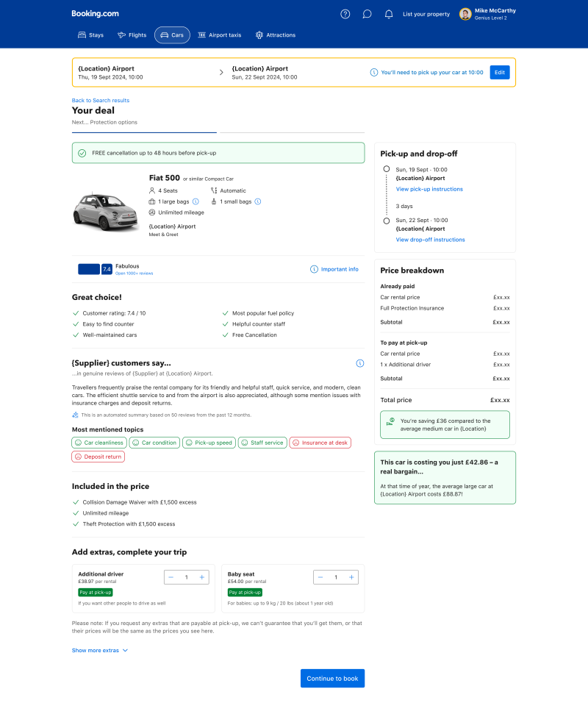Image resolution: width=588 pixels, height=711 pixels.
Task: Click the Edit search button
Action: [x=500, y=73]
